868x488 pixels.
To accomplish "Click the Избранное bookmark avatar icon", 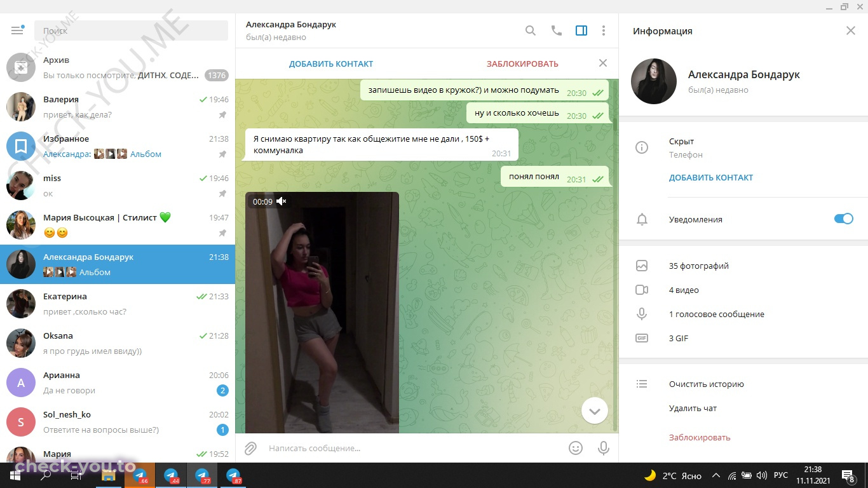I will 21,146.
